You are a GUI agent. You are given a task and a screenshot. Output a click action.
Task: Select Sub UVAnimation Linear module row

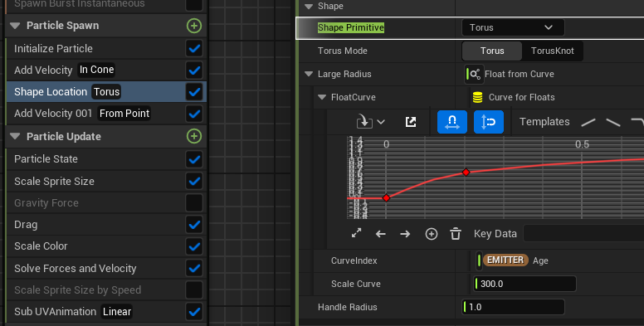106,312
